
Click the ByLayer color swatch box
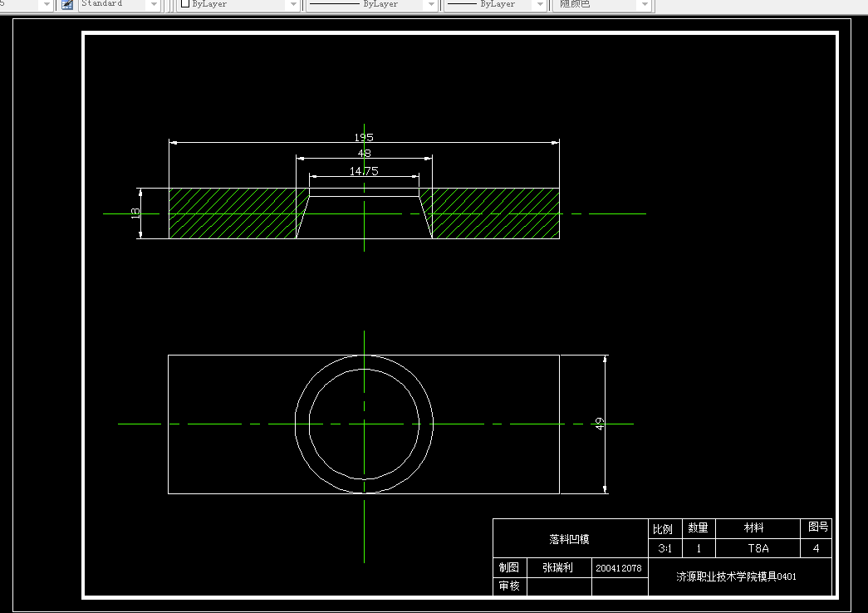click(x=185, y=3)
